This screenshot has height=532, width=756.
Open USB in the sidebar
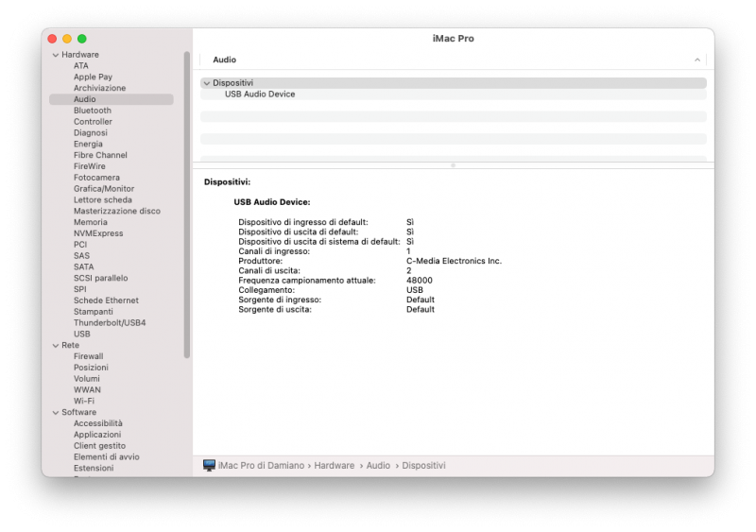coord(82,334)
